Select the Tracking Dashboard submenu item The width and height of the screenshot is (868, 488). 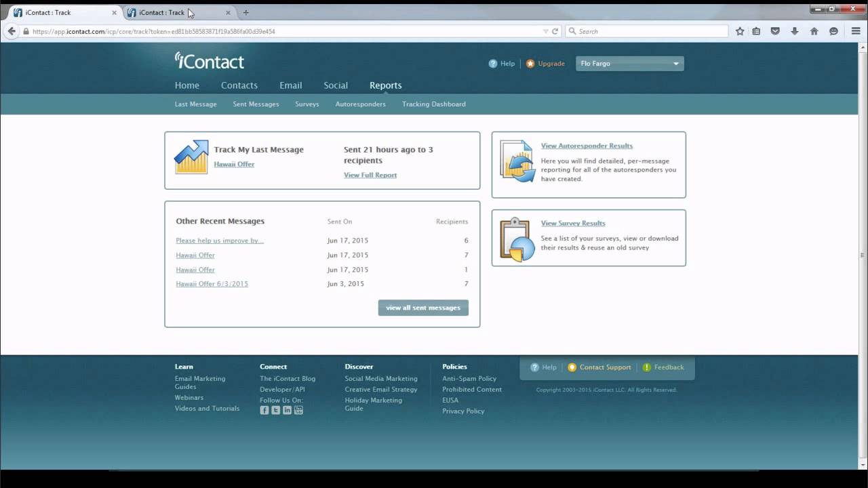[433, 104]
